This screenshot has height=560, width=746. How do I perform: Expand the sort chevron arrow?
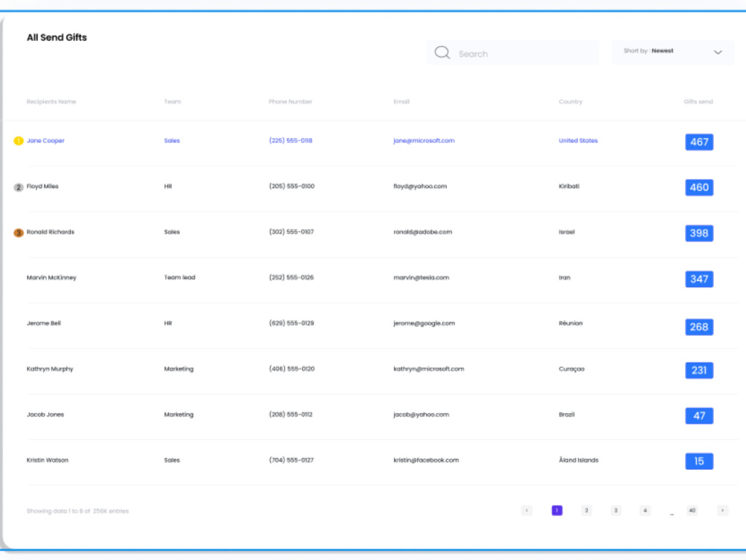coord(718,52)
